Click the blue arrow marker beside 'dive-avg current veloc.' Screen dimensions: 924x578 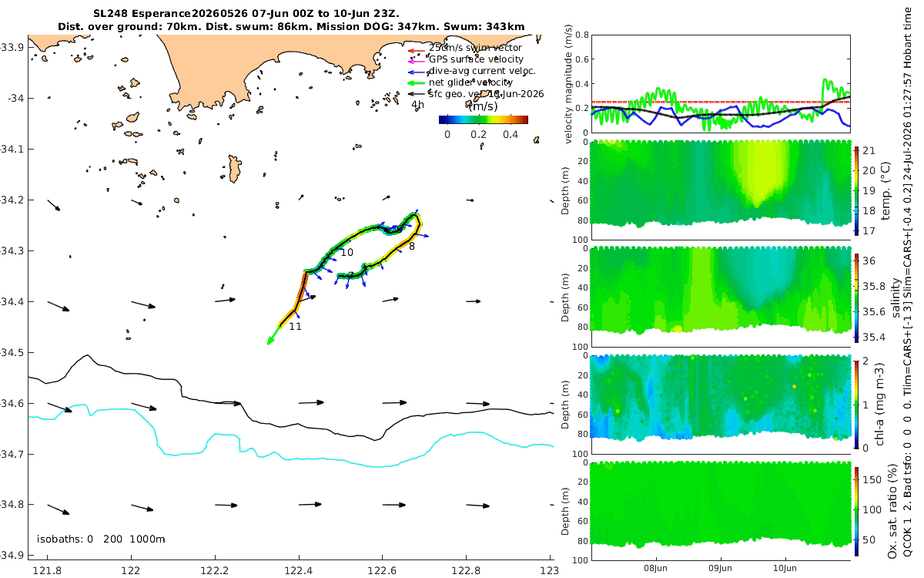(416, 71)
